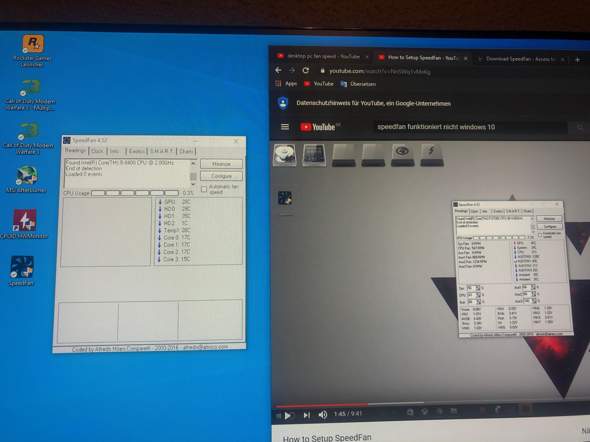Open the YouTube hamburger menu
Image resolution: width=590 pixels, height=442 pixels.
pos(285,127)
